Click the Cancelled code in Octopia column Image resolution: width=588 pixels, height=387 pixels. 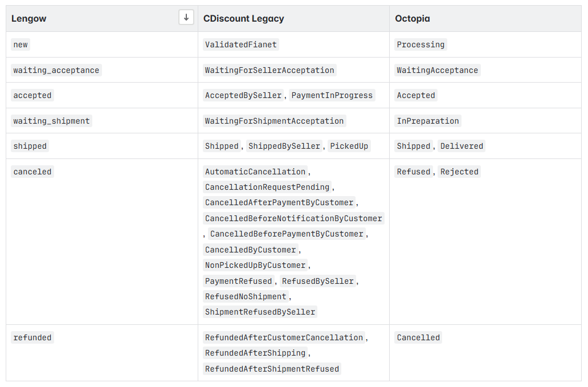[418, 337]
